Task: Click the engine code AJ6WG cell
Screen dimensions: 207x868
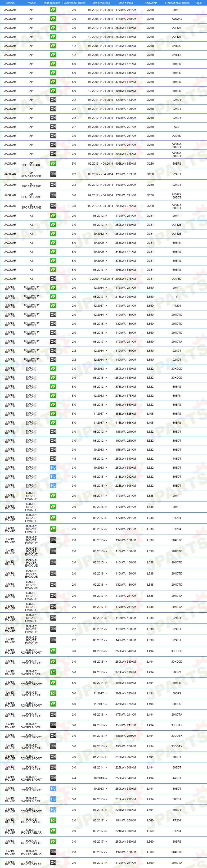Action: (177, 19)
